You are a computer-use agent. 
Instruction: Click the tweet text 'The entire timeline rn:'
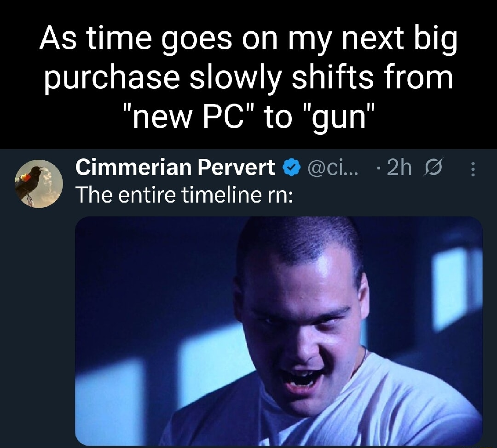(x=184, y=194)
